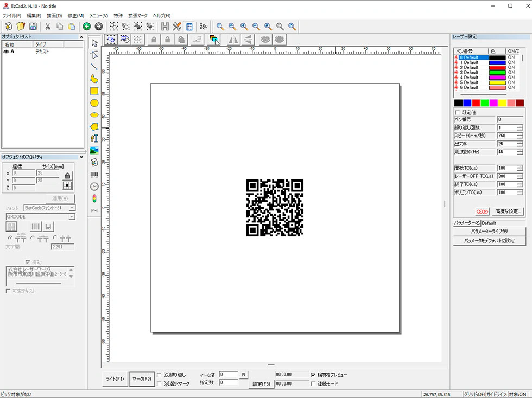The image size is (532, 398).
Task: Adjust スピード(mm/秒) spinner arrows
Action: tap(520, 136)
